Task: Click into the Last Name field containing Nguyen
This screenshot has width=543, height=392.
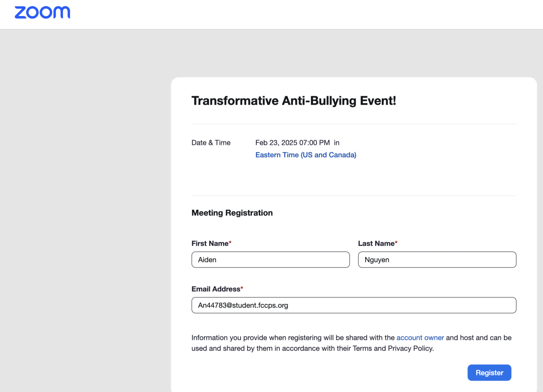Action: pos(437,260)
